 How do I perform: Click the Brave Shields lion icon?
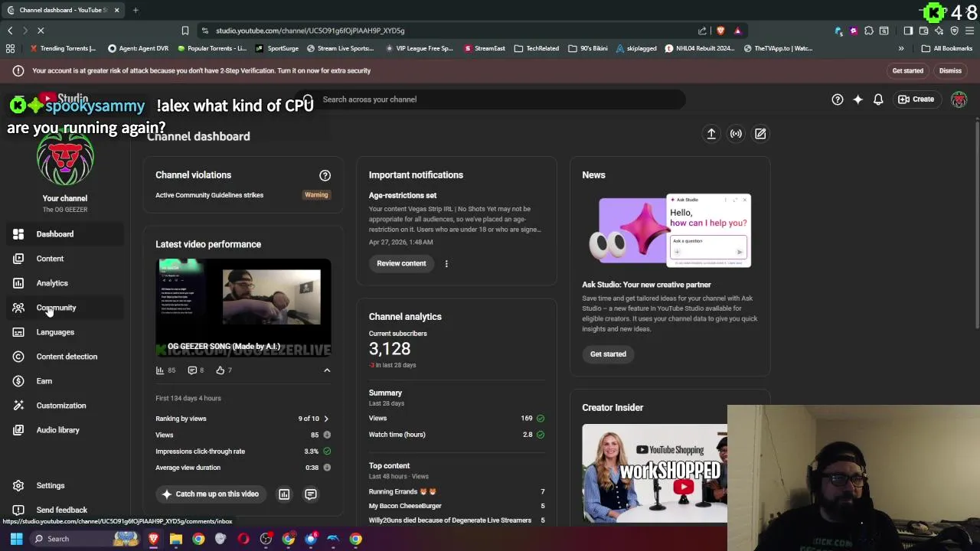pos(720,31)
